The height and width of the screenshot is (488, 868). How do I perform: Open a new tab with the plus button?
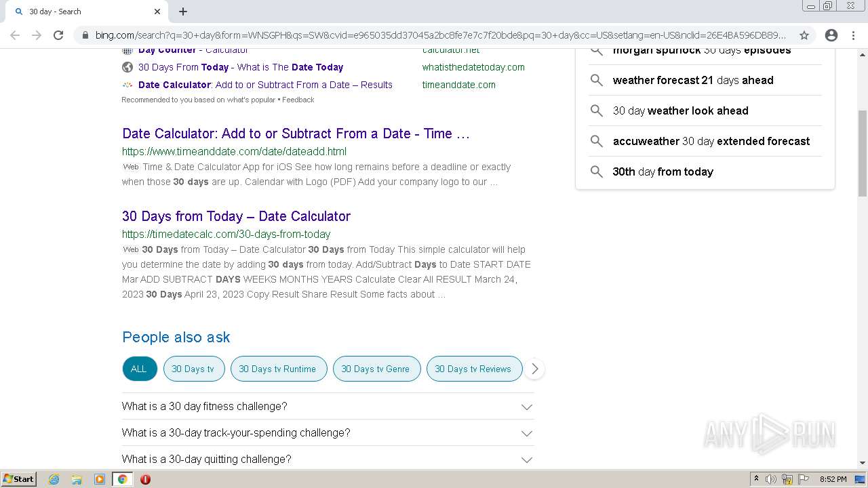point(183,12)
